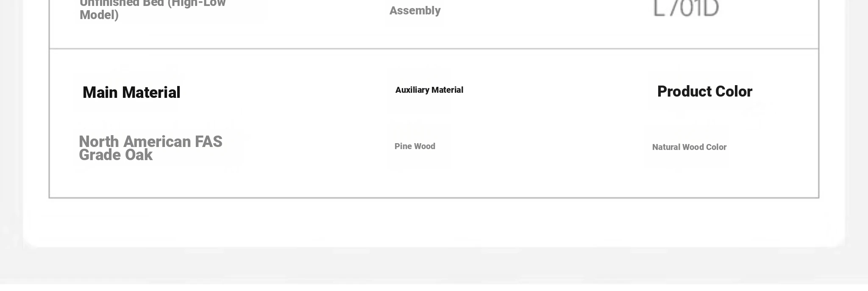Click the Grade Oak line of main material
This screenshot has height=291, width=868.
(116, 155)
